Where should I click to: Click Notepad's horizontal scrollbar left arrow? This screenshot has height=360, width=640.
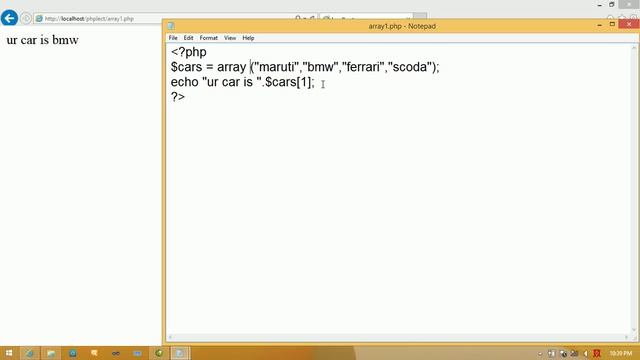pos(170,337)
